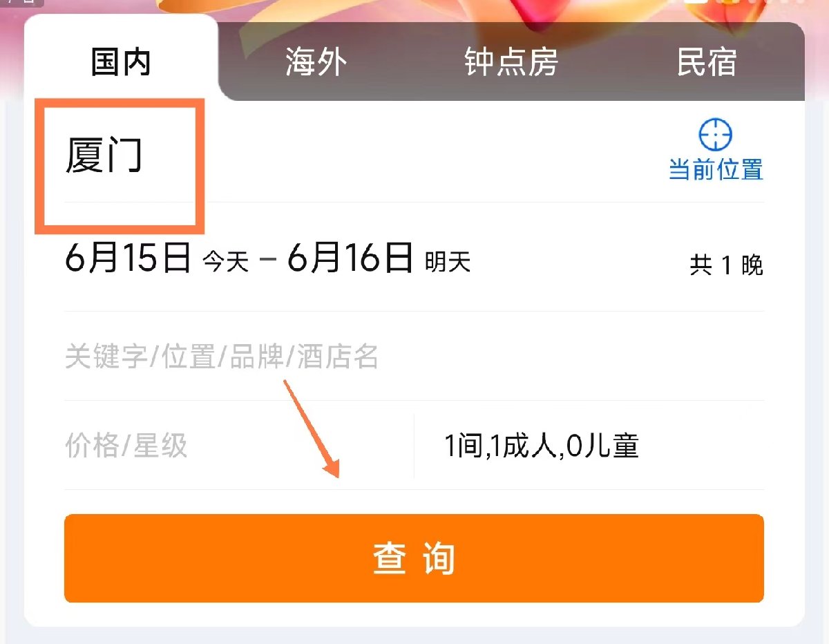Adjust the 1间 room count

pyautogui.click(x=464, y=446)
